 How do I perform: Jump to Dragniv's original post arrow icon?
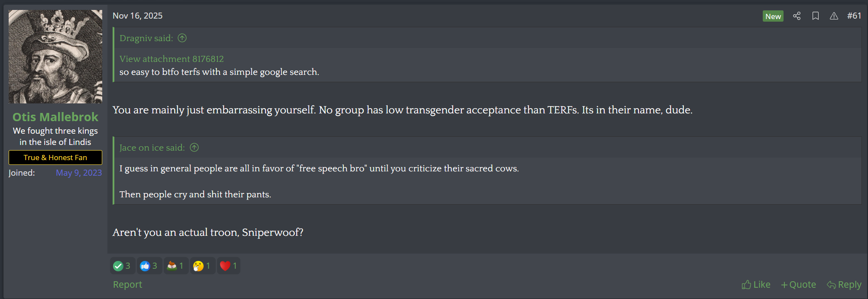tap(182, 38)
